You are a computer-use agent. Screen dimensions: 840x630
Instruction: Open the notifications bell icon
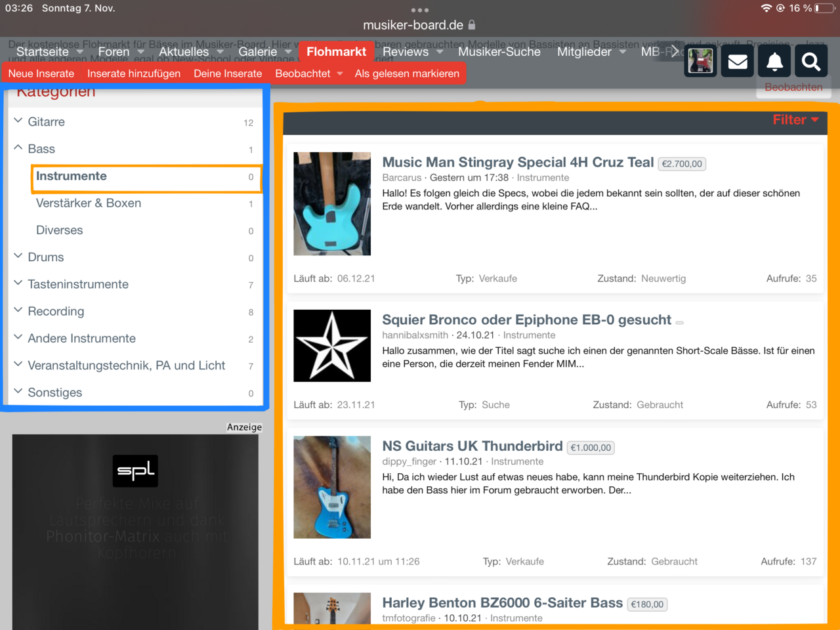pos(774,62)
